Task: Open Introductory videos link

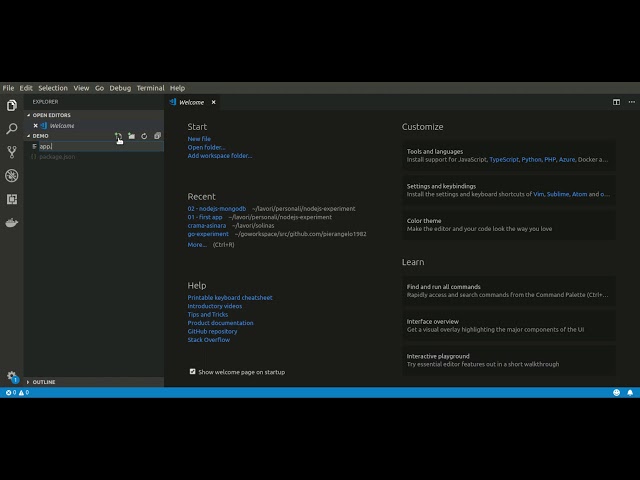Action: pyautogui.click(x=215, y=306)
